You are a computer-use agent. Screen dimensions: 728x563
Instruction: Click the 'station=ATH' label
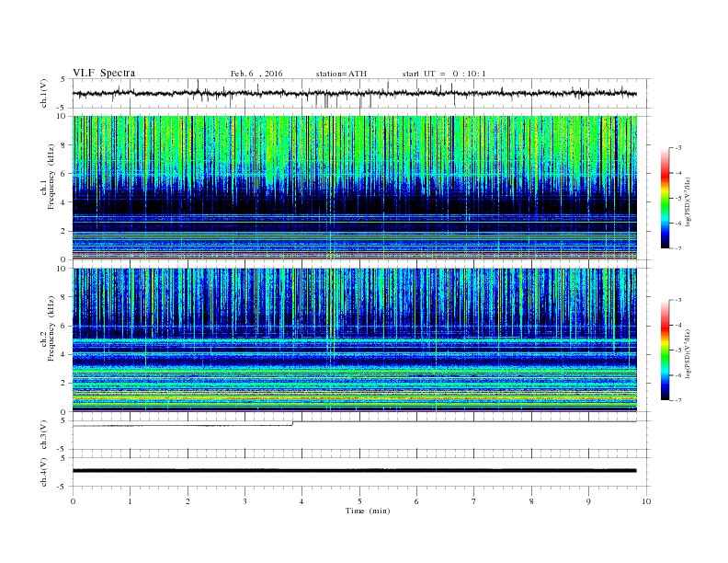coord(341,74)
